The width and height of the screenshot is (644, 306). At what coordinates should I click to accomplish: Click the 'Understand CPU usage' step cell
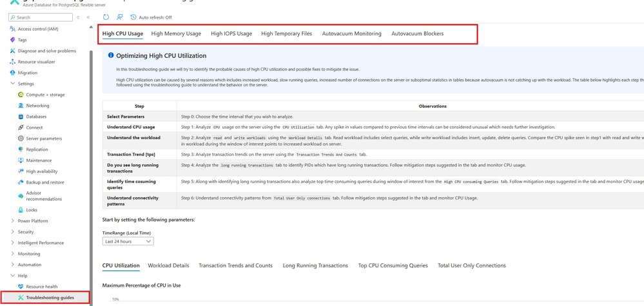tap(140, 127)
